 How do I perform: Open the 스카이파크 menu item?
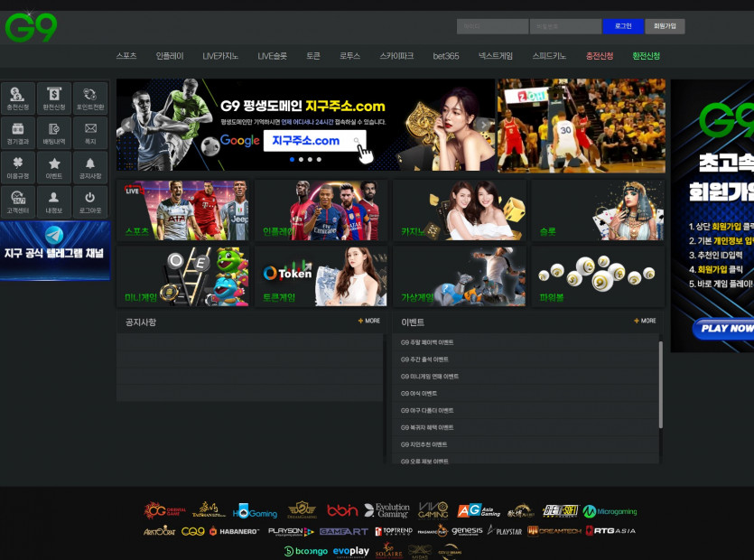[x=396, y=56]
